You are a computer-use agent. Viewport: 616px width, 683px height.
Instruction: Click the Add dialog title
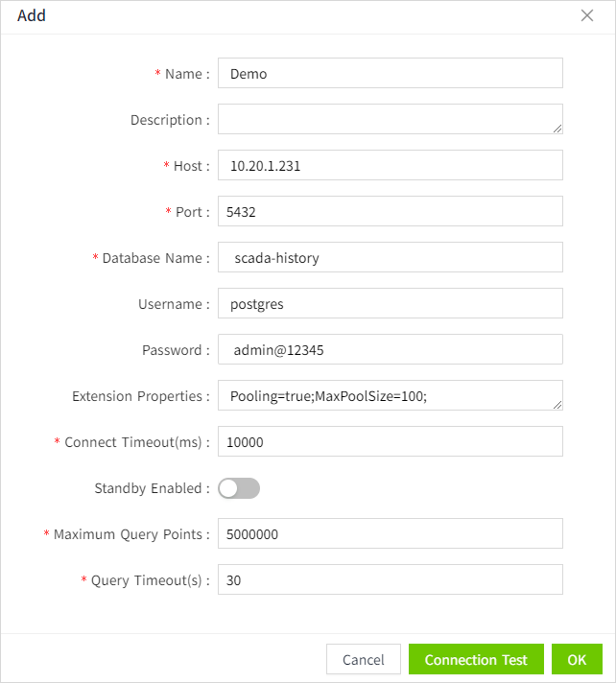pos(32,15)
